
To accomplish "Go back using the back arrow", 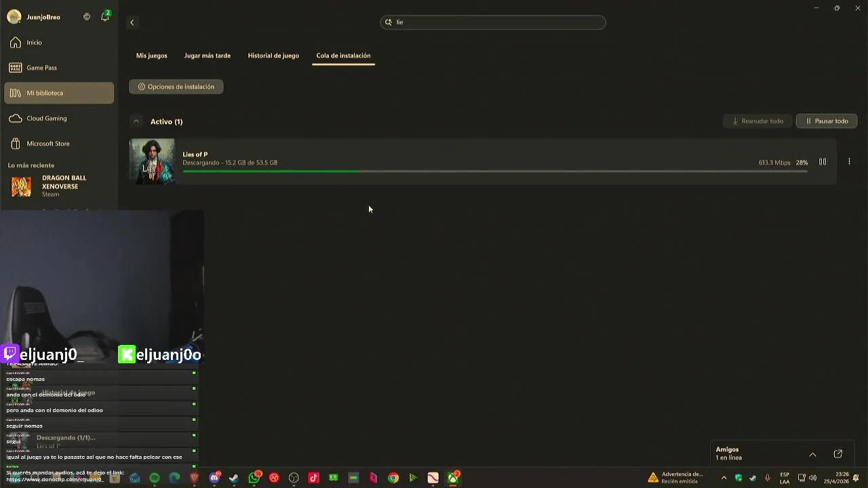I will (132, 22).
